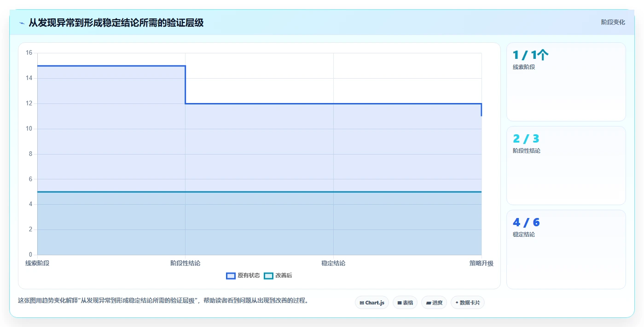Click the 16 y-axis tick label
Image resolution: width=644 pixels, height=327 pixels.
pyautogui.click(x=29, y=53)
